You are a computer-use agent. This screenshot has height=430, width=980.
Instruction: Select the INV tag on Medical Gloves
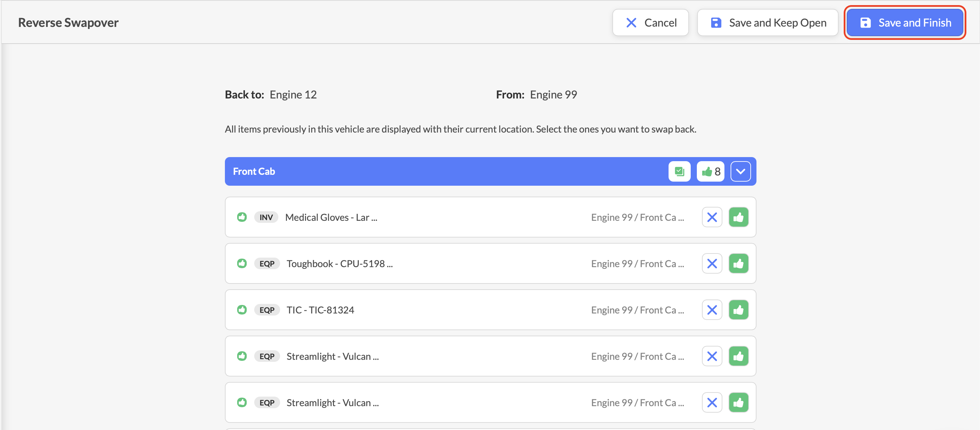266,217
